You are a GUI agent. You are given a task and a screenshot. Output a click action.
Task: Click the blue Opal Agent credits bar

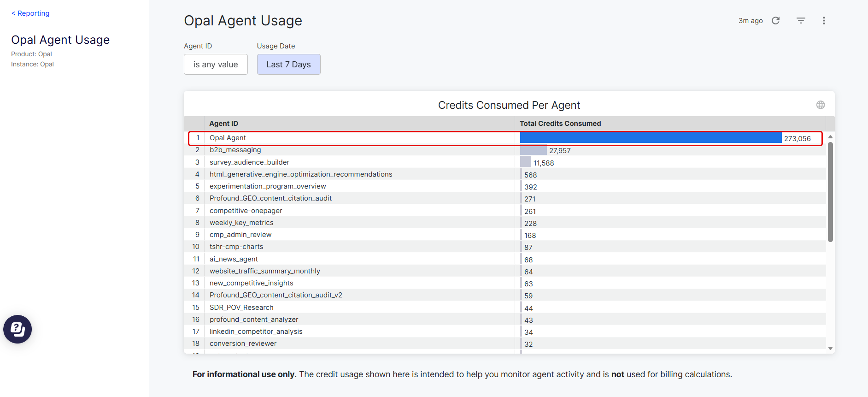click(650, 138)
